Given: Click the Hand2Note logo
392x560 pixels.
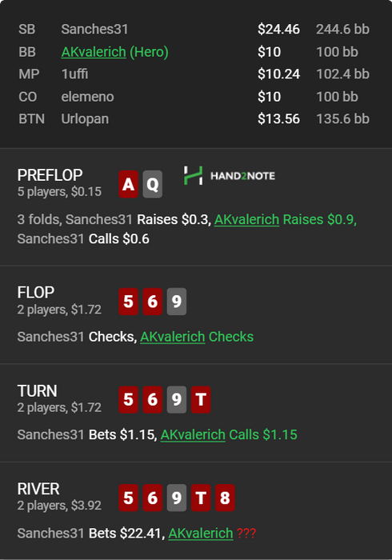Looking at the screenshot, I should (x=230, y=176).
